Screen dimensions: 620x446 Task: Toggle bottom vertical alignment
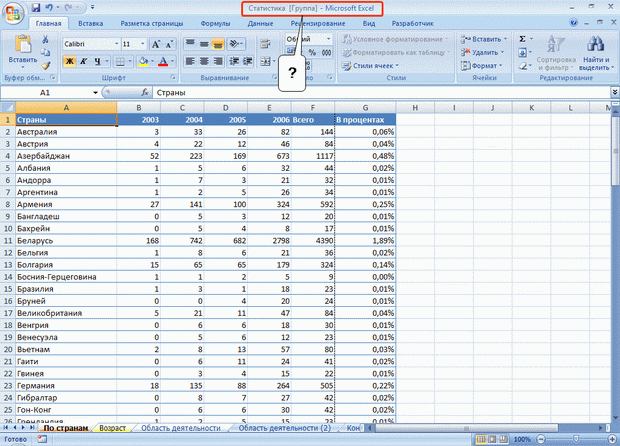point(217,43)
